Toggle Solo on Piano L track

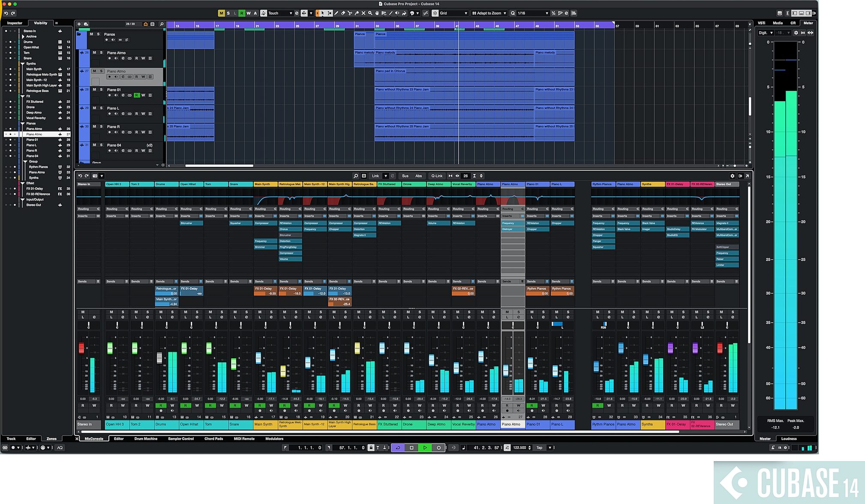(x=101, y=108)
